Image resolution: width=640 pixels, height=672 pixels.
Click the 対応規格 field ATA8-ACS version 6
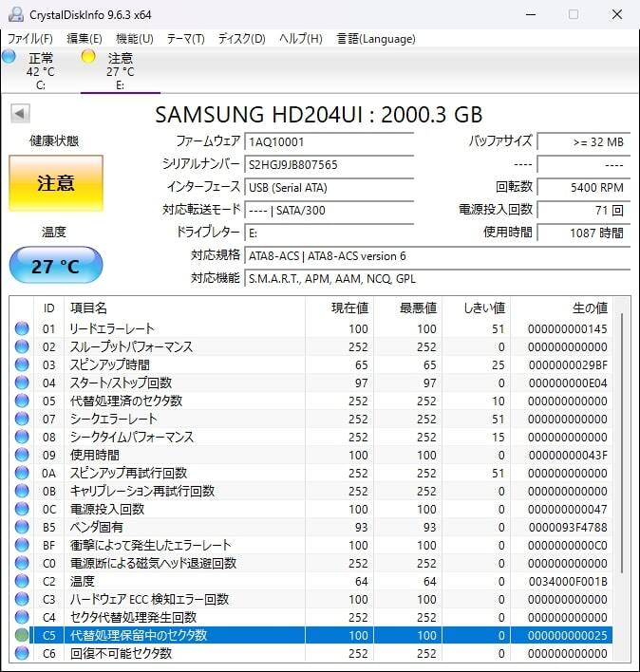point(437,256)
